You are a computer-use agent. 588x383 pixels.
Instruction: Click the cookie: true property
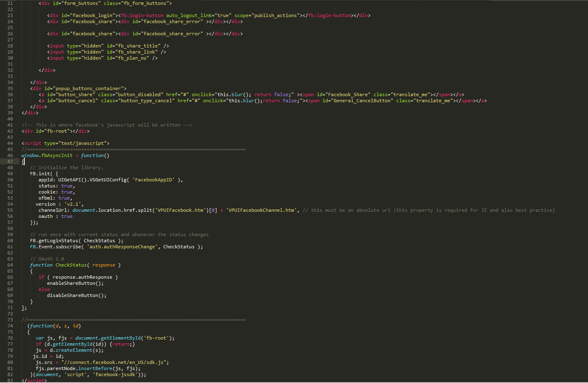(57, 192)
